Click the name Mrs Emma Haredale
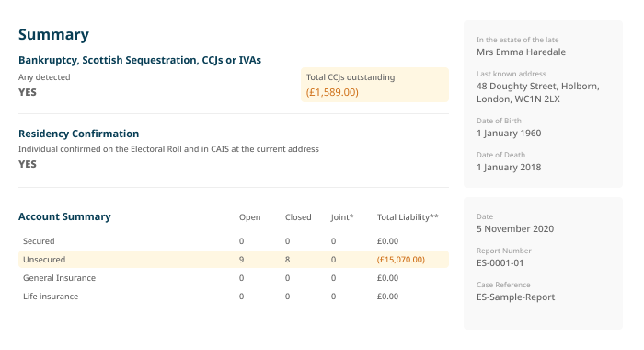 point(521,52)
